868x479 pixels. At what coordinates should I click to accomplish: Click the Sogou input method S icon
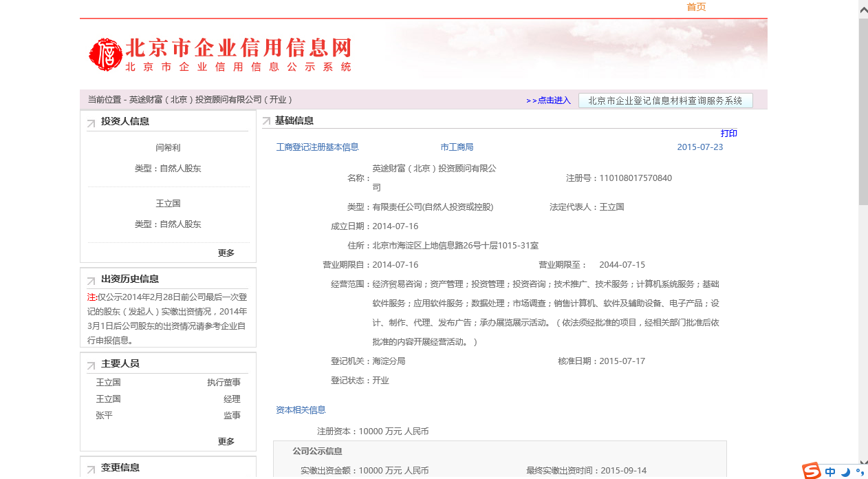click(812, 471)
